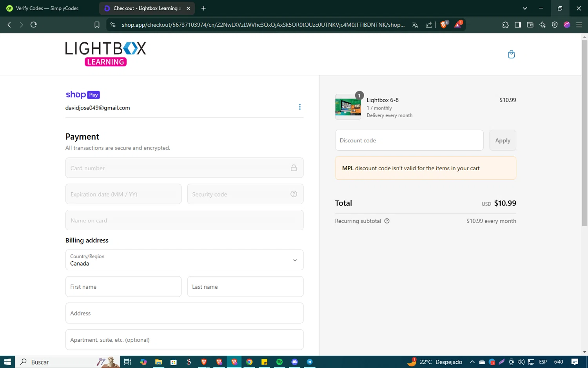The image size is (588, 368).
Task: Click the security code help icon
Action: (x=294, y=194)
